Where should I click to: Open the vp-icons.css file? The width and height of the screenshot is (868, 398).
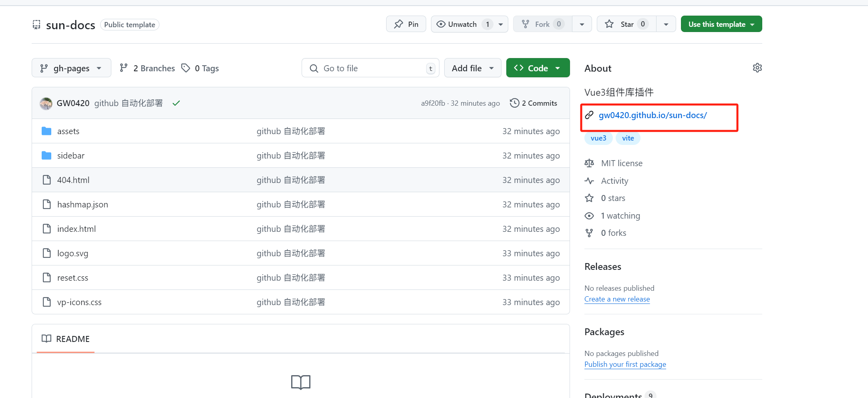[x=79, y=302]
